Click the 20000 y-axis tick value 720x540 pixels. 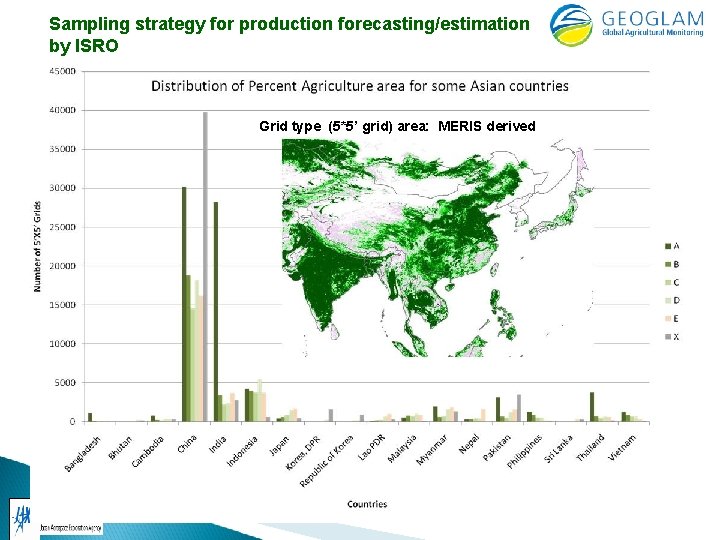click(x=63, y=266)
